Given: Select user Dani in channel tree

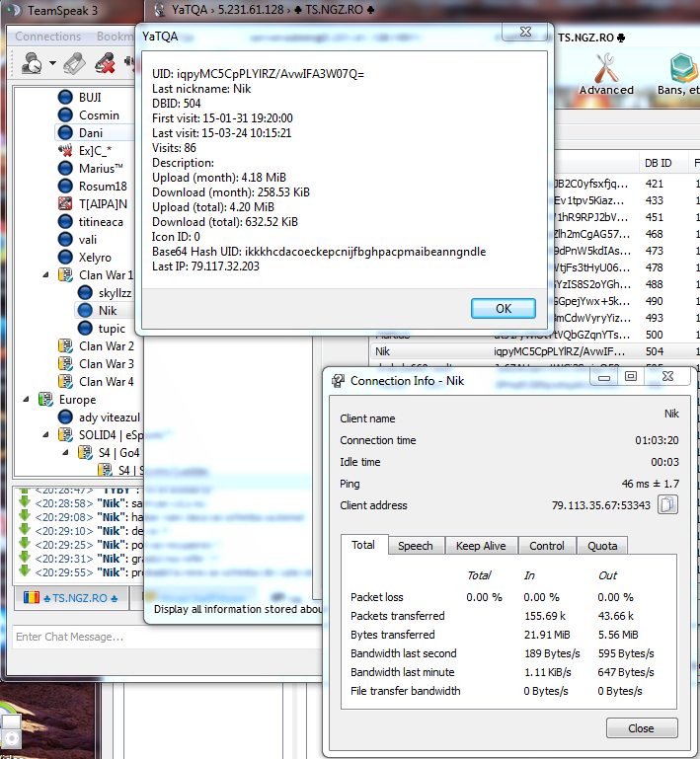Looking at the screenshot, I should click(91, 133).
